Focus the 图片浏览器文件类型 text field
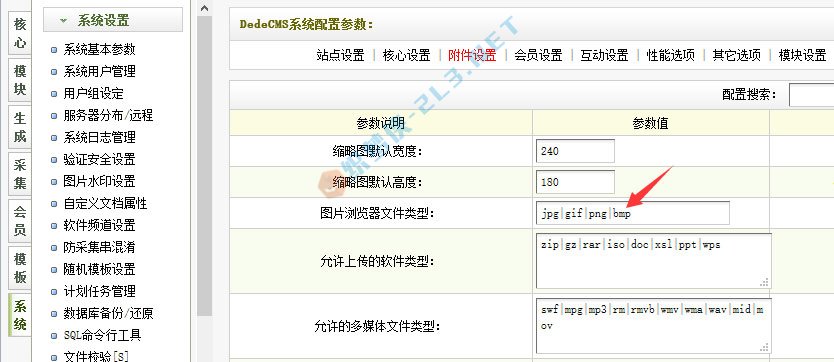Screen dimensions: 834x362 (633, 213)
